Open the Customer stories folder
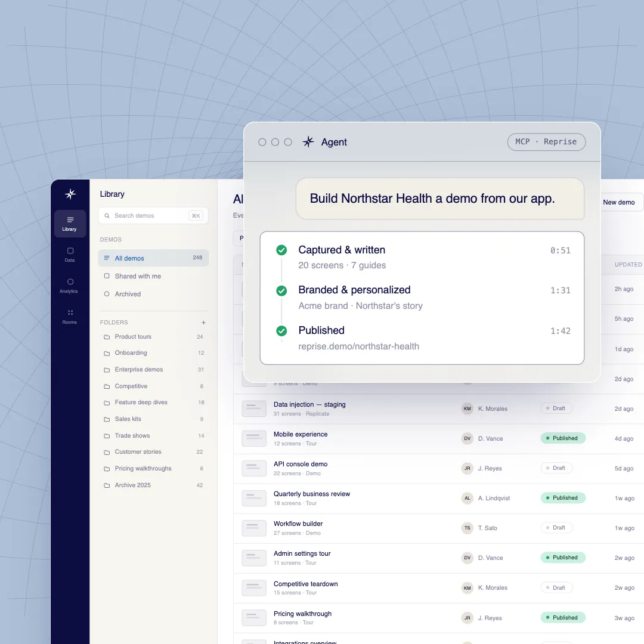 pos(153,452)
